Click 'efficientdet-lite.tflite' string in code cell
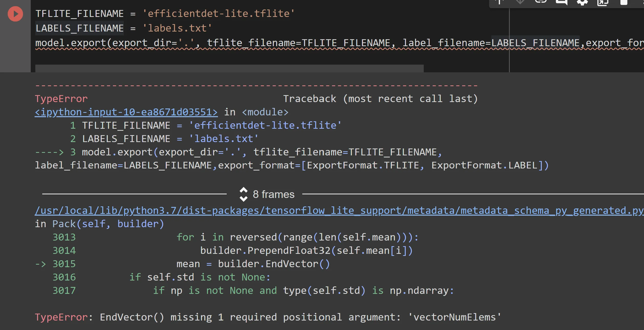Image resolution: width=644 pixels, height=330 pixels. click(219, 14)
